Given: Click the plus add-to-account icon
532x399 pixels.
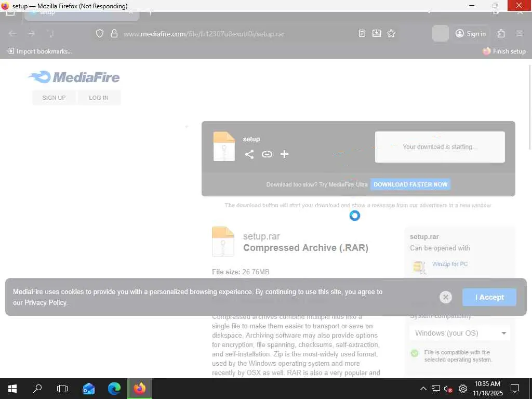Looking at the screenshot, I should 284,154.
